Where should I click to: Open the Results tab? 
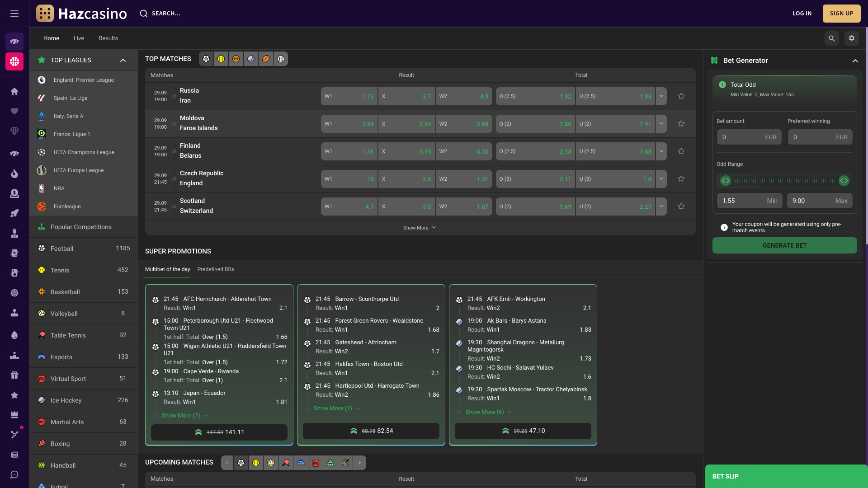tap(108, 38)
